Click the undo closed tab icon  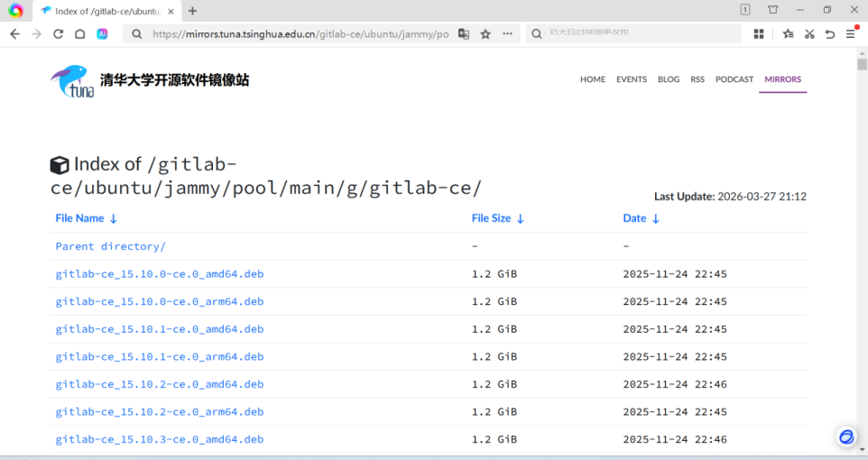(x=830, y=33)
